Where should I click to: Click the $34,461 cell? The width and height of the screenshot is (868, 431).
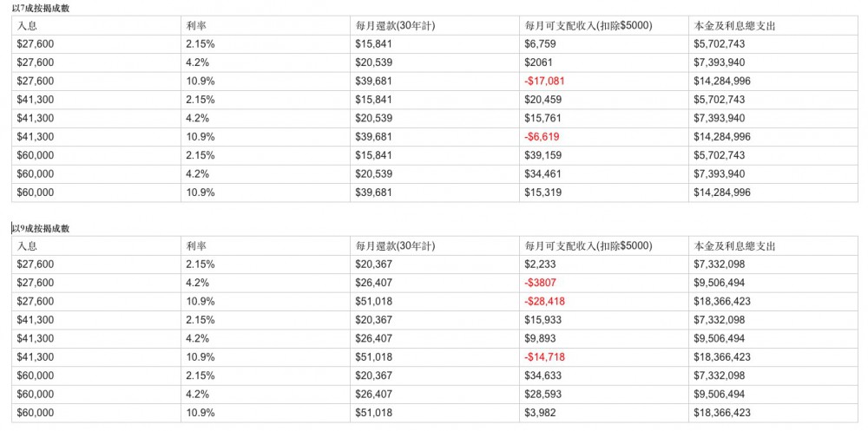pos(542,174)
